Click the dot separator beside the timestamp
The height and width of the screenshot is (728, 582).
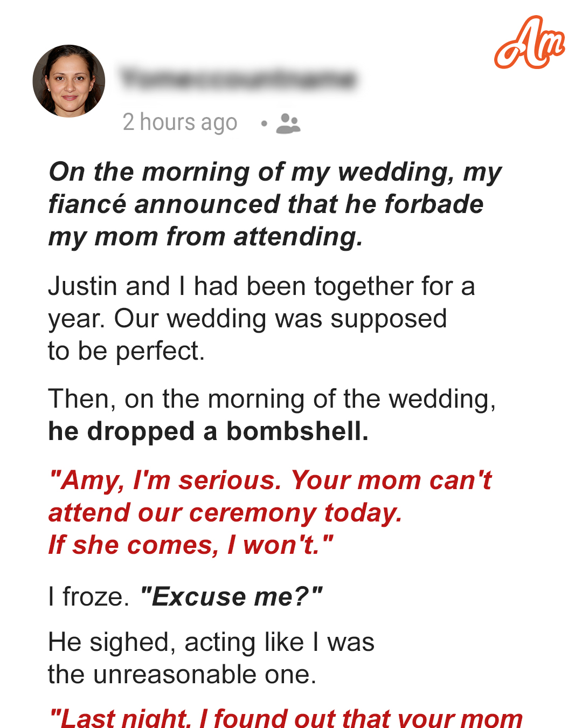(264, 123)
